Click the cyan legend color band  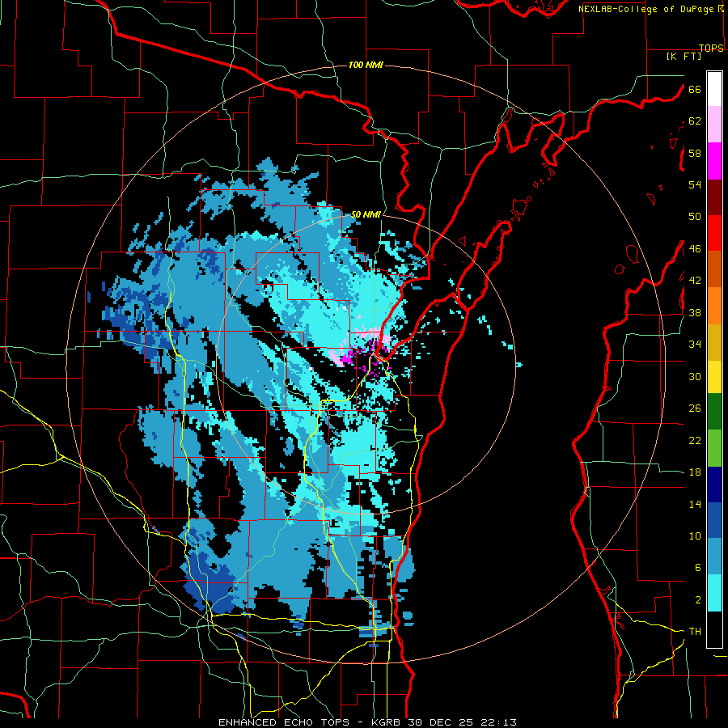(714, 593)
